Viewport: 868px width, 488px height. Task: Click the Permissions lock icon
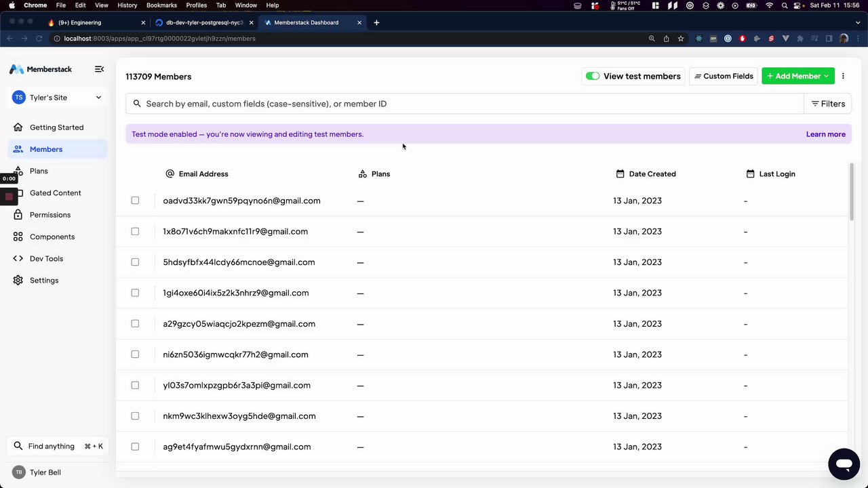[18, 215]
